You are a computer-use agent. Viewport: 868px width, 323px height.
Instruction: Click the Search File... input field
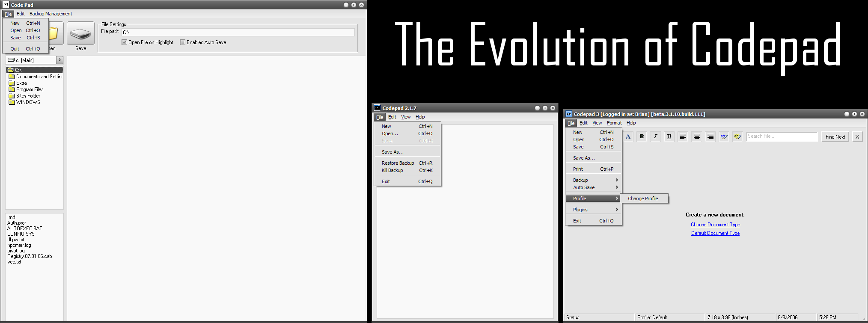point(782,136)
